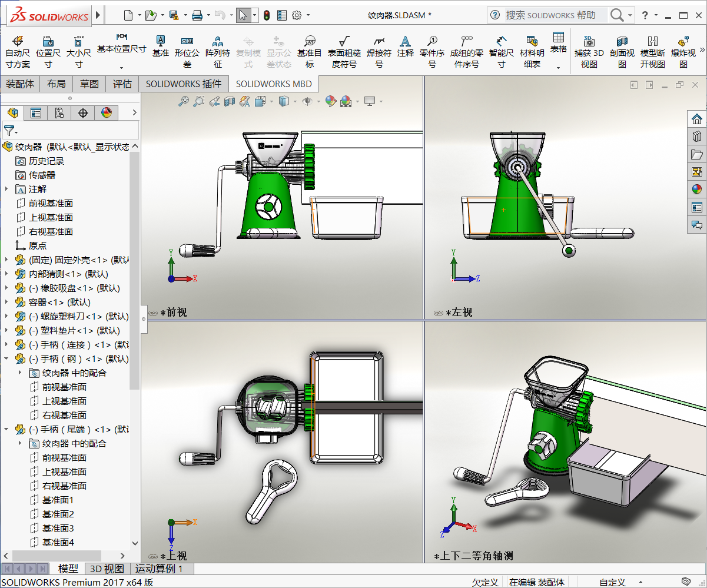Insert a 材料明细表 bill of materials
Viewport: 707px width, 588px height.
click(532, 51)
